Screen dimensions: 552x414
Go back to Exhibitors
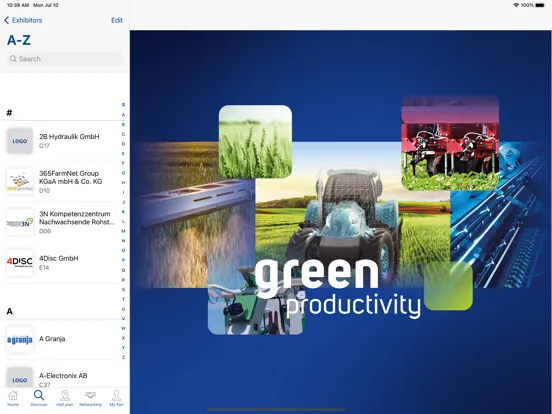23,20
